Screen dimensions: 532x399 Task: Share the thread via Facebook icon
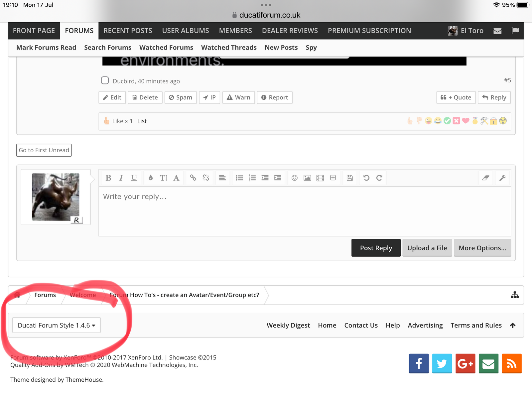[419, 363]
